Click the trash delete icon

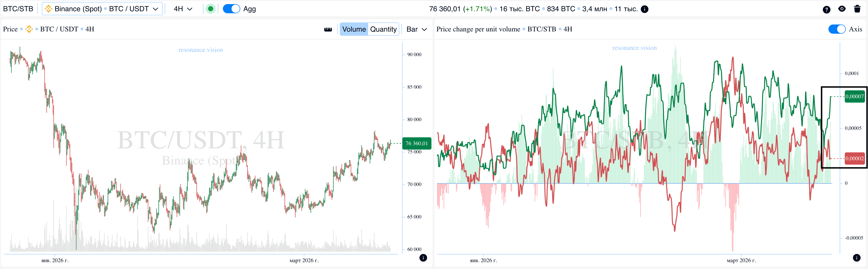(x=857, y=9)
